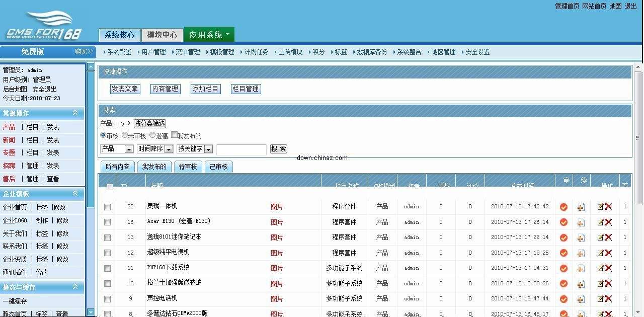Click the edit icon for PHP168下载系统
This screenshot has width=644, height=317.
tap(600, 268)
